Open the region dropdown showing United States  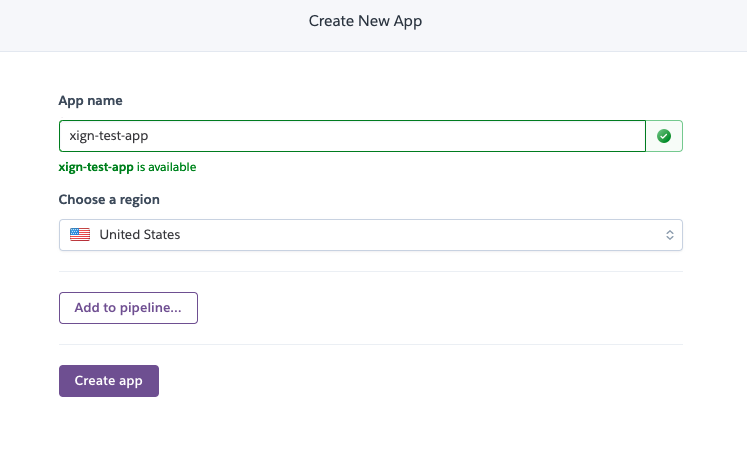(370, 235)
